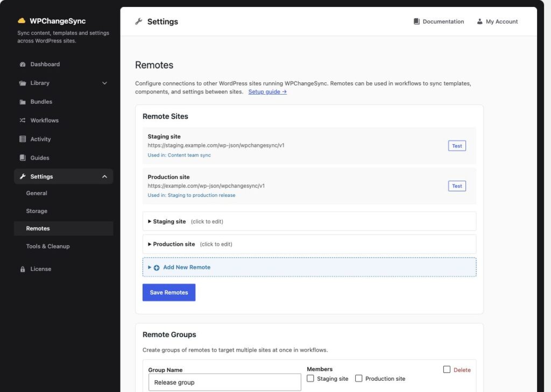Expand the Add New Remote disclosure triangle

pos(150,267)
